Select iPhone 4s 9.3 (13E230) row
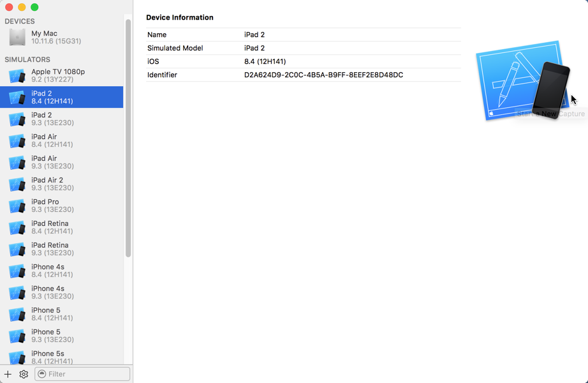The width and height of the screenshot is (588, 383). [x=61, y=292]
